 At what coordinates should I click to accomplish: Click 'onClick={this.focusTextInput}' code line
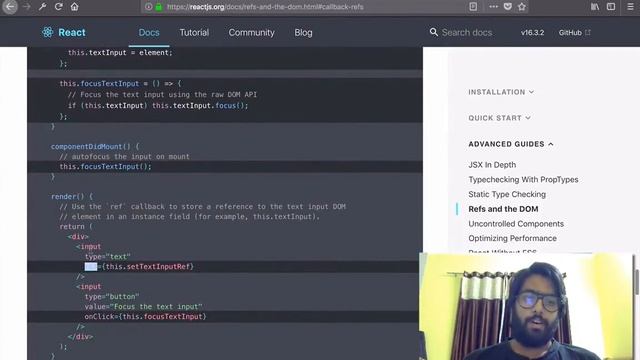(145, 316)
